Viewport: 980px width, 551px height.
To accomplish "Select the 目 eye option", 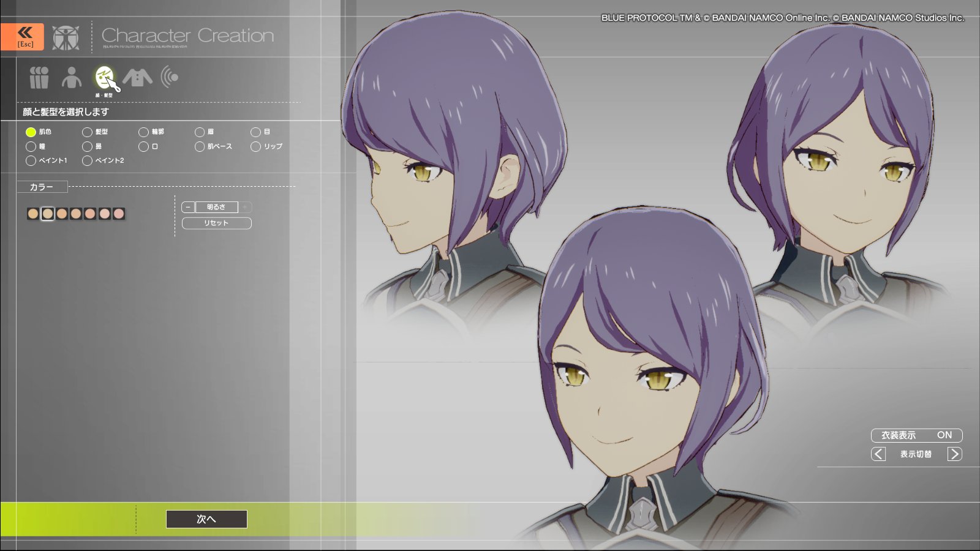I will click(260, 132).
